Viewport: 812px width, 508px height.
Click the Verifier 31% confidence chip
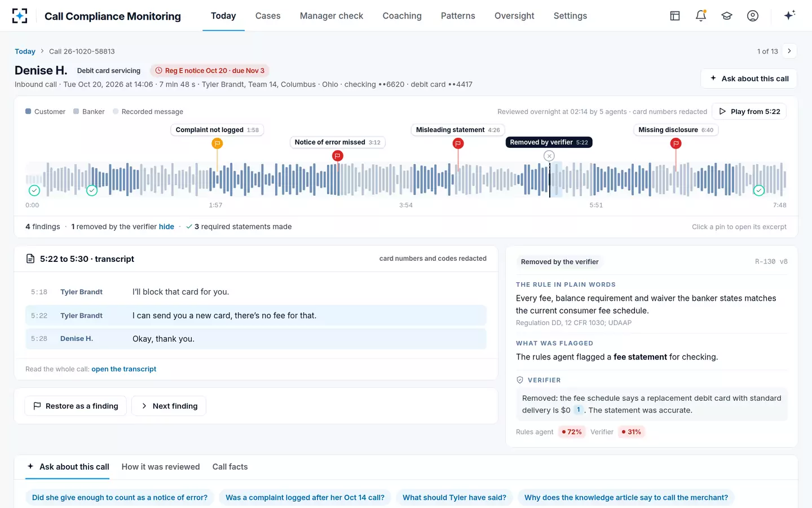coord(632,432)
